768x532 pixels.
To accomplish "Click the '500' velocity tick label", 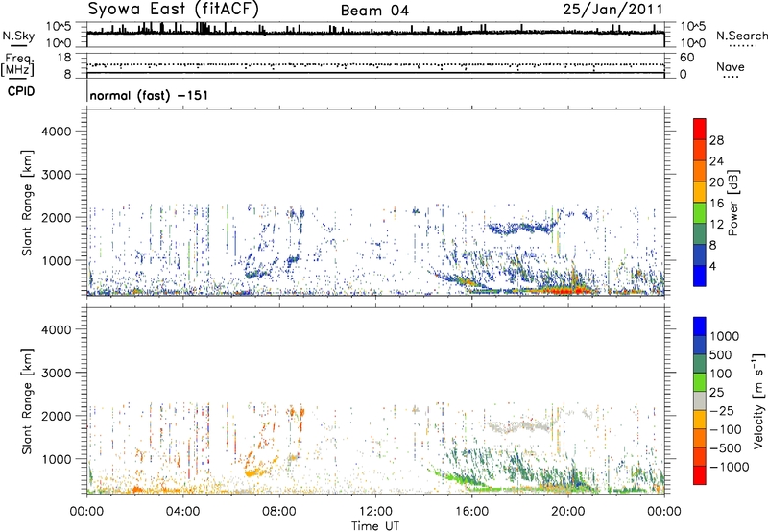I will pos(722,355).
